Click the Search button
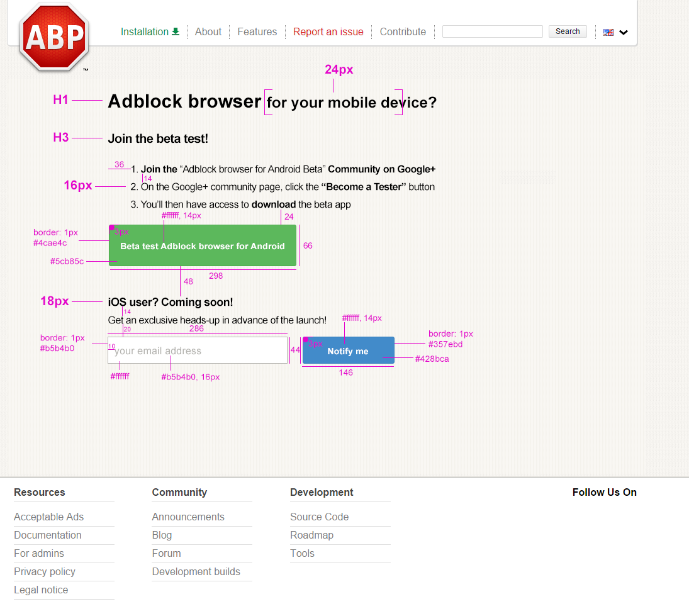Image resolution: width=689 pixels, height=616 pixels. pyautogui.click(x=568, y=31)
